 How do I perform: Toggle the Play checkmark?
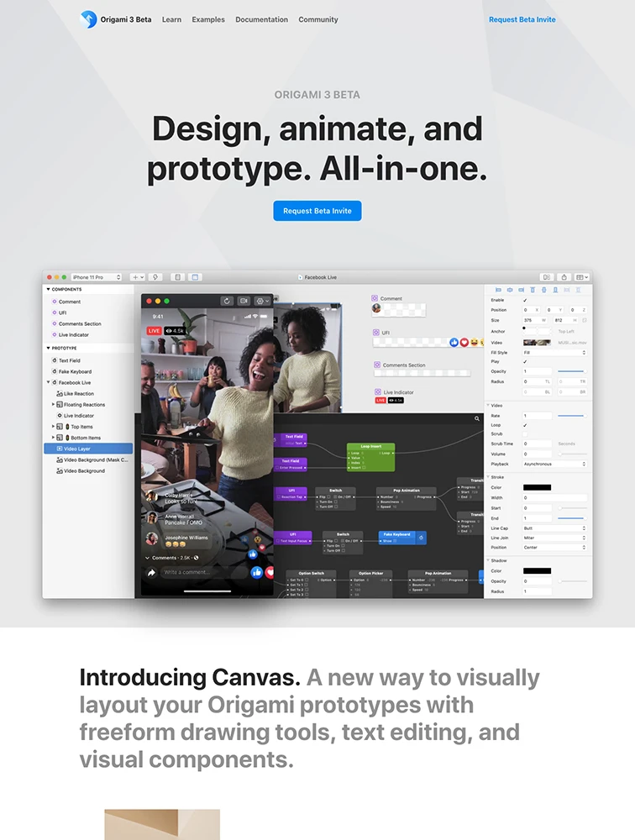[x=525, y=361]
